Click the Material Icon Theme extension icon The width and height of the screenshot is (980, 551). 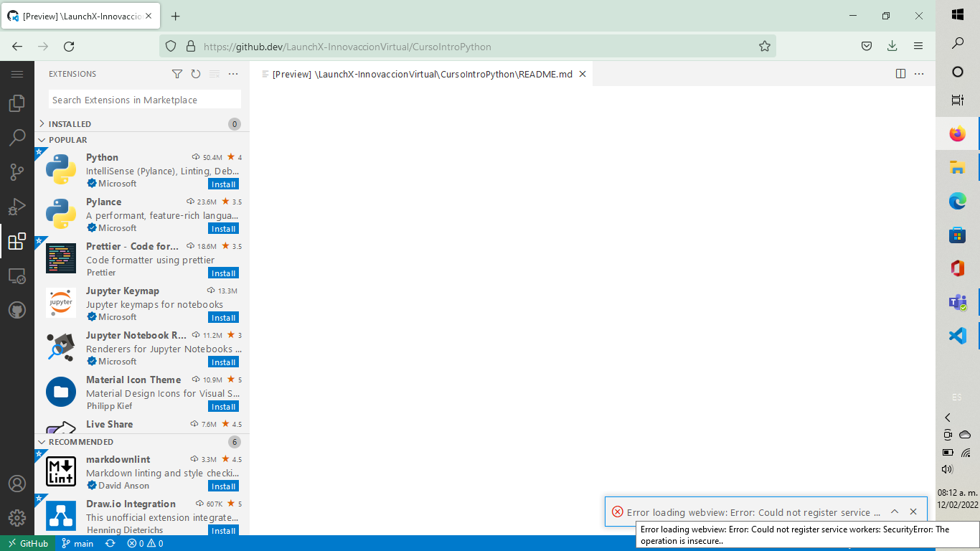[61, 392]
